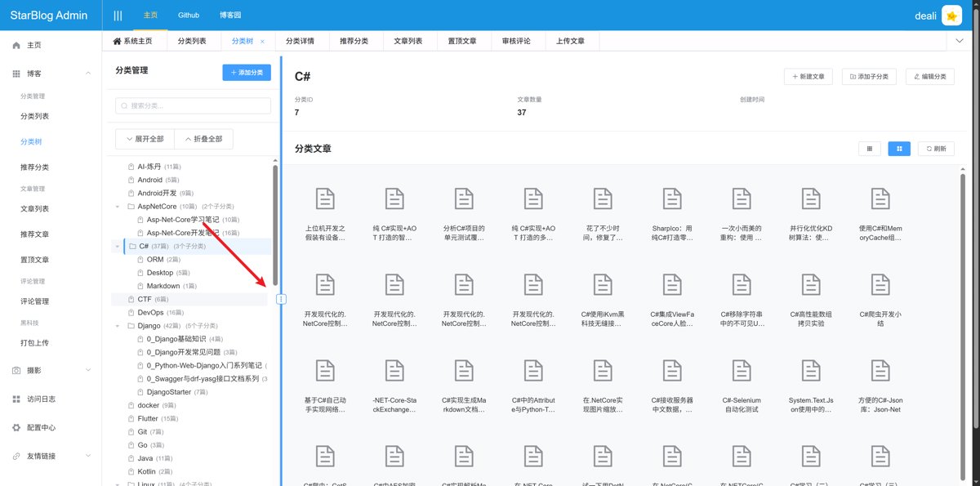The width and height of the screenshot is (980, 486).
Task: Open 配置中心 in the sidebar
Action: [41, 427]
